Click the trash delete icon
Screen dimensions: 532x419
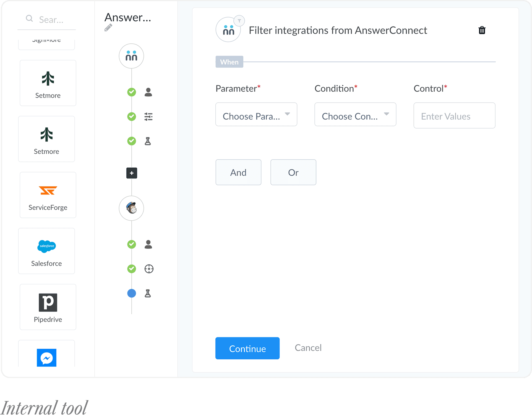pos(482,30)
